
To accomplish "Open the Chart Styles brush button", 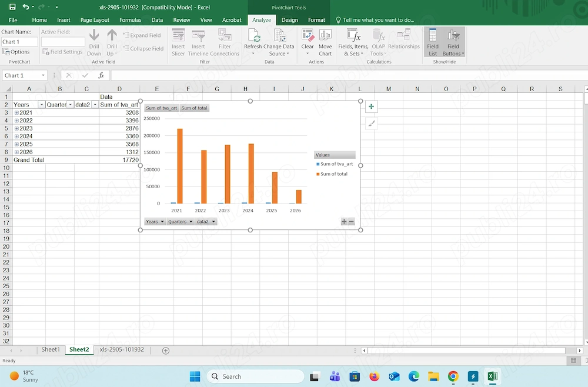I will point(371,124).
